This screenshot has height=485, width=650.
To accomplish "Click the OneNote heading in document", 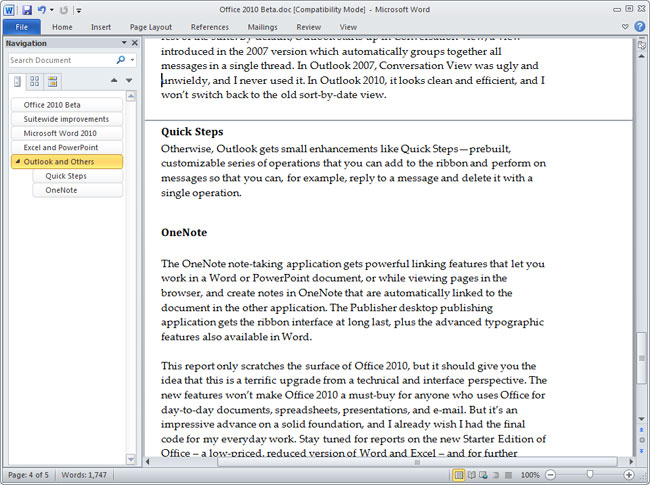I will (184, 233).
